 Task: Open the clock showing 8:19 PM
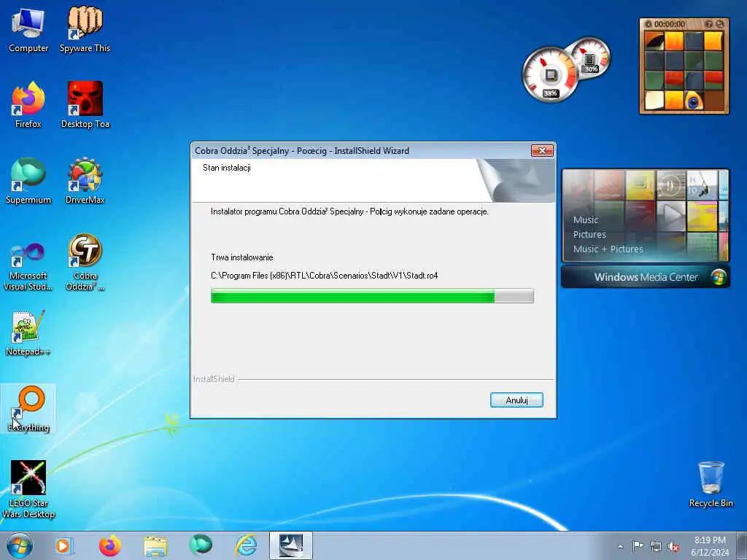pyautogui.click(x=710, y=545)
